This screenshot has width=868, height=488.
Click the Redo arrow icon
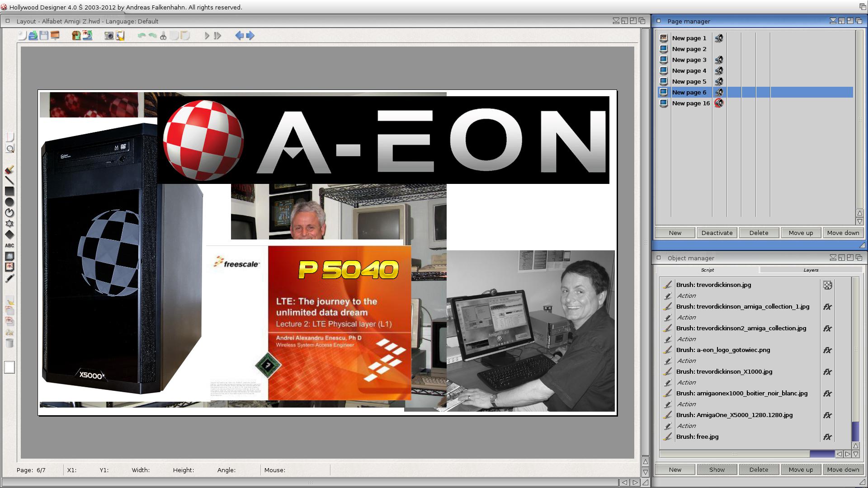point(152,36)
